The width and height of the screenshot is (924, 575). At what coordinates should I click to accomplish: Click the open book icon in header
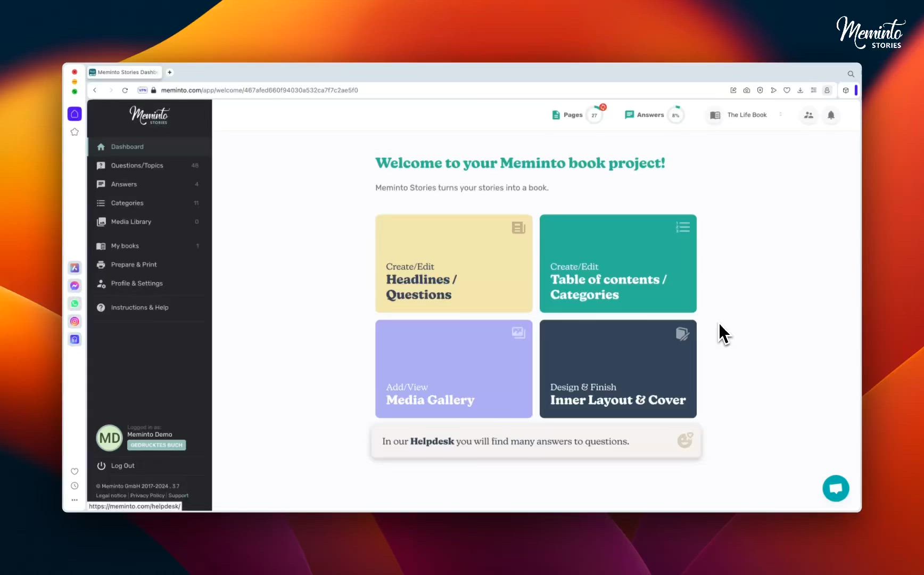715,115
